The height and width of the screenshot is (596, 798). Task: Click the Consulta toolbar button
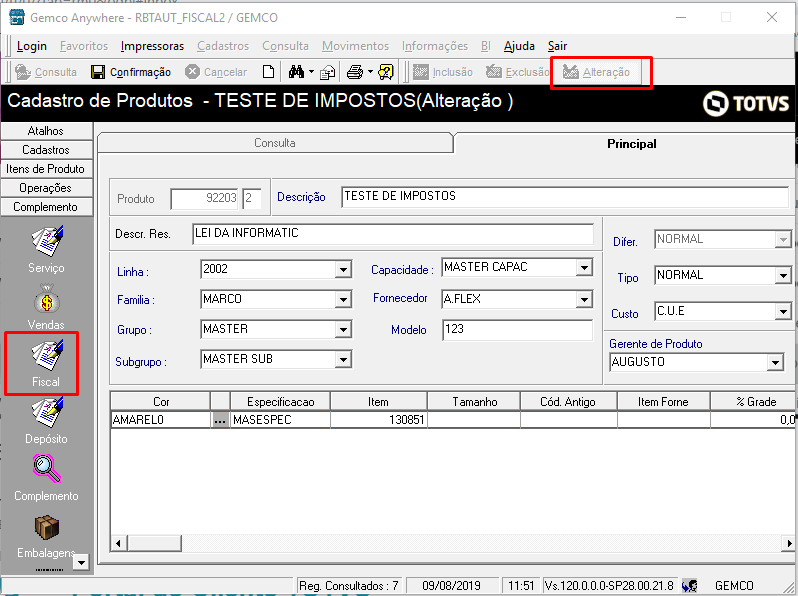[x=46, y=72]
